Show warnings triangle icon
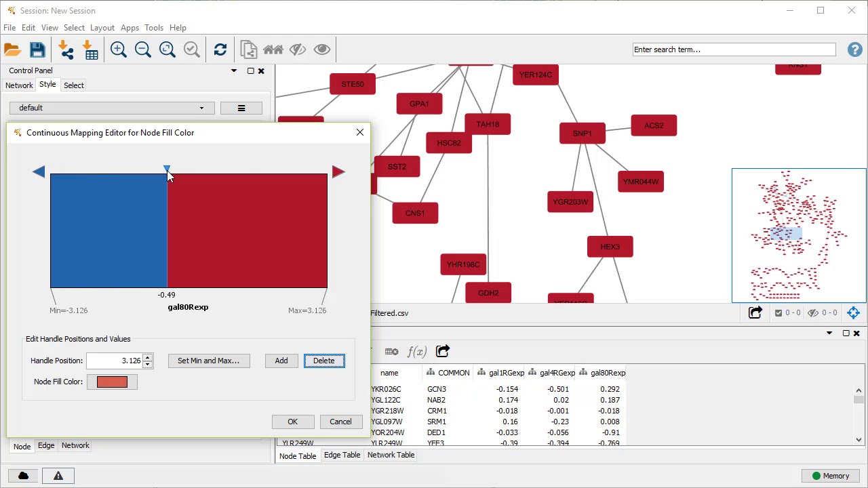 58,476
